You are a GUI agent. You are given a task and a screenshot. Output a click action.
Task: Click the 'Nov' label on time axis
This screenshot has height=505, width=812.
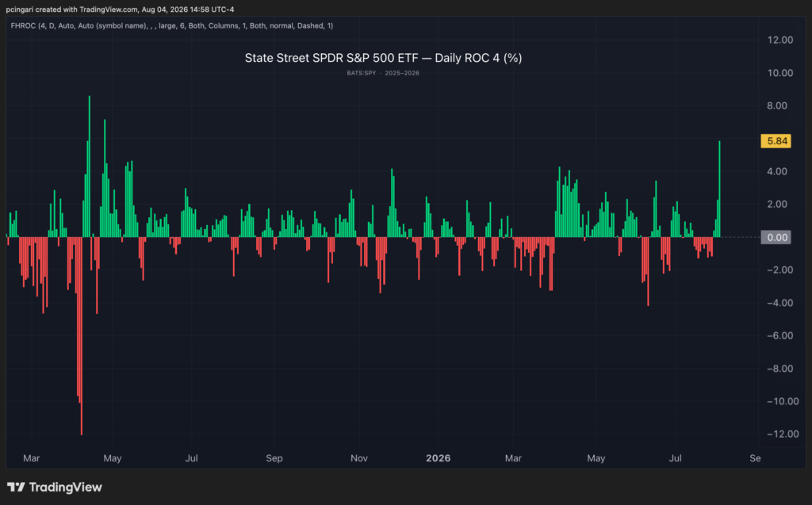[359, 458]
